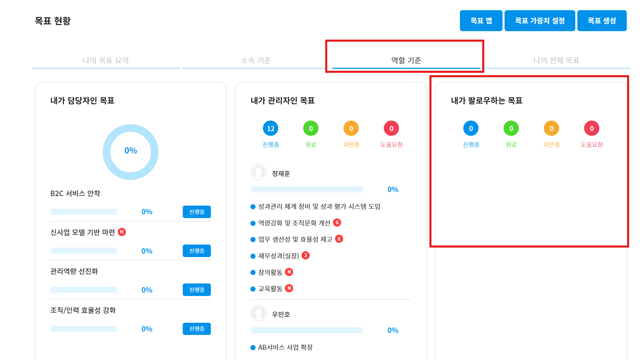
Task: Open the 목표 맵 button
Action: [481, 21]
